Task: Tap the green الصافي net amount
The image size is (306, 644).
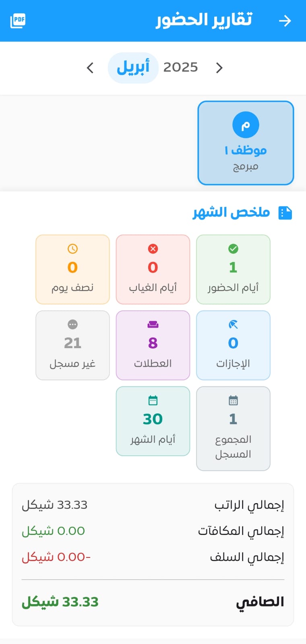Action: [60, 602]
